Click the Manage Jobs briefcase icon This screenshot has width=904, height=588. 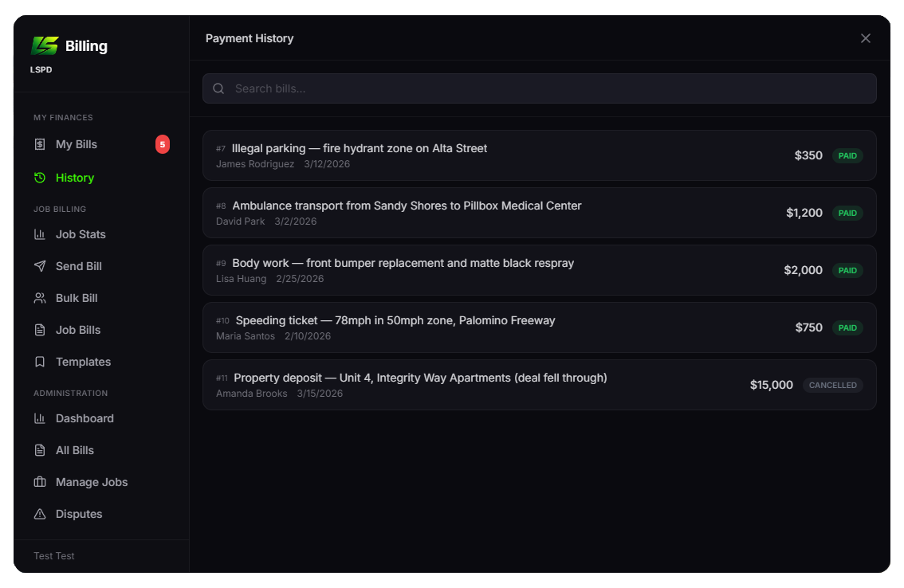[39, 481]
